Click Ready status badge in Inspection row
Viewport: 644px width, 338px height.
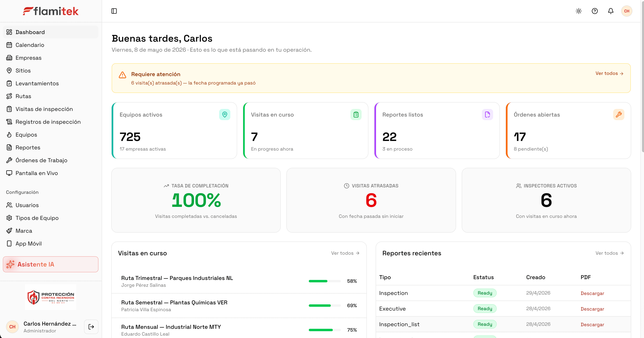tap(485, 293)
